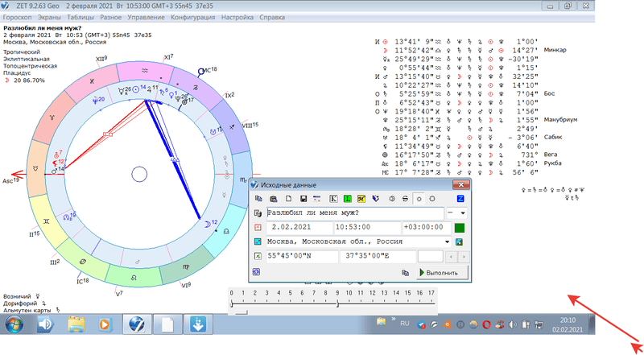This screenshot has height=355, width=644.
Task: Expand the Moscow location dropdown list
Action: (447, 242)
